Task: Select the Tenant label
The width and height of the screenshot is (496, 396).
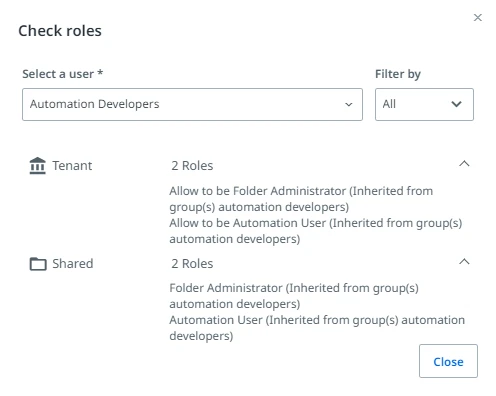Action: click(x=72, y=166)
